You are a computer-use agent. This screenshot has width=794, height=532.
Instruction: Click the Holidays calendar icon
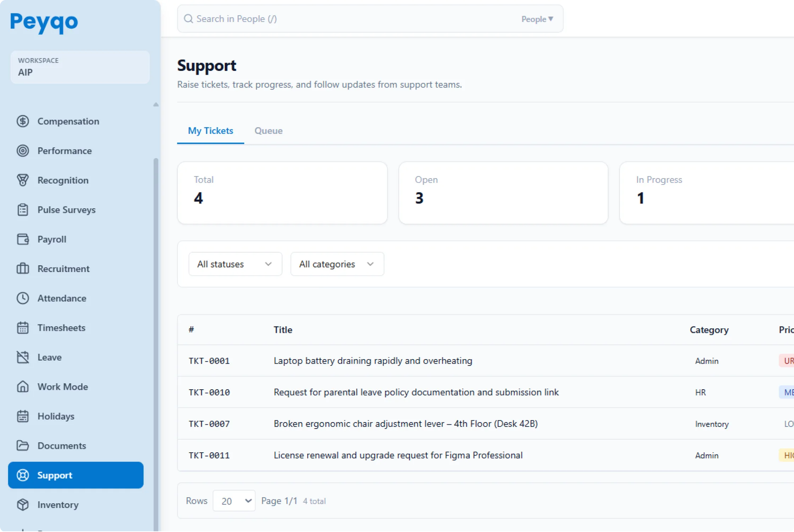tap(23, 416)
